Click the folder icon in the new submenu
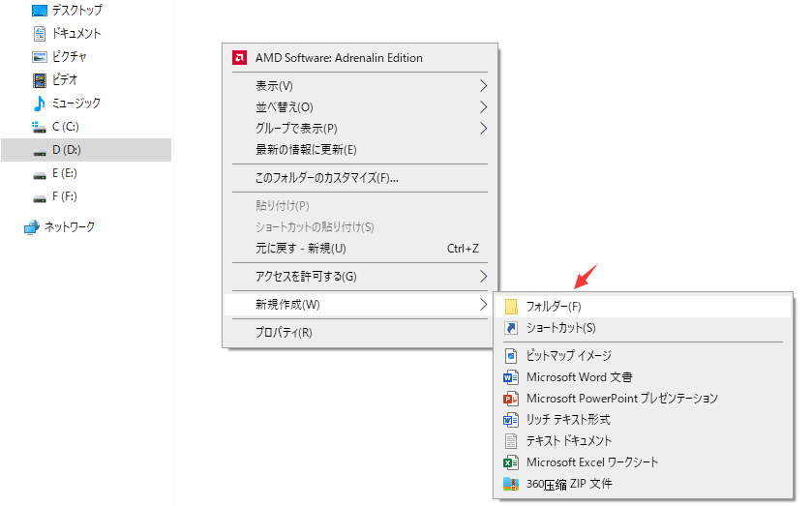 click(x=511, y=307)
